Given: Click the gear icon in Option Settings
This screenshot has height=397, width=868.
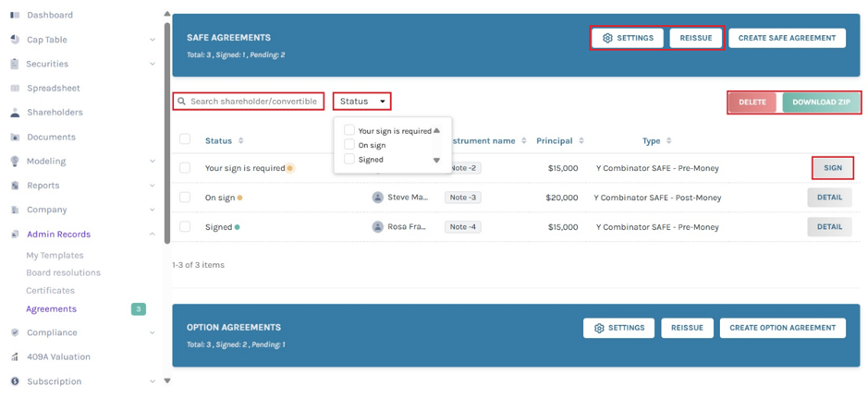Looking at the screenshot, I should tap(598, 328).
